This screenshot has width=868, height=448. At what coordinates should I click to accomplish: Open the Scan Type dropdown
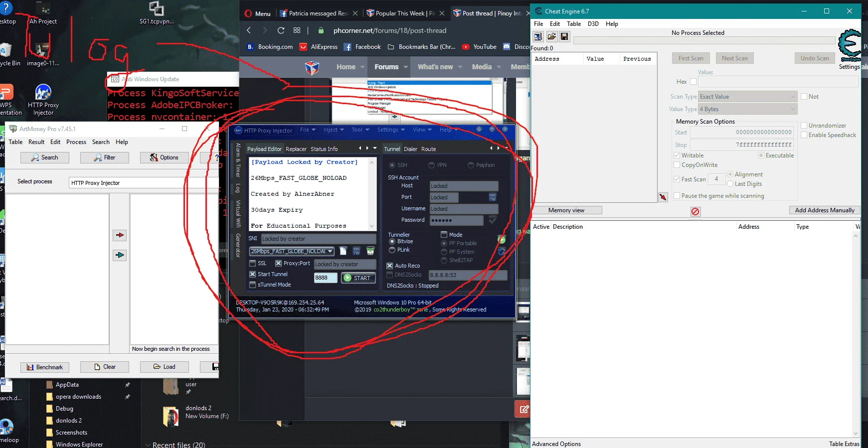(x=748, y=97)
